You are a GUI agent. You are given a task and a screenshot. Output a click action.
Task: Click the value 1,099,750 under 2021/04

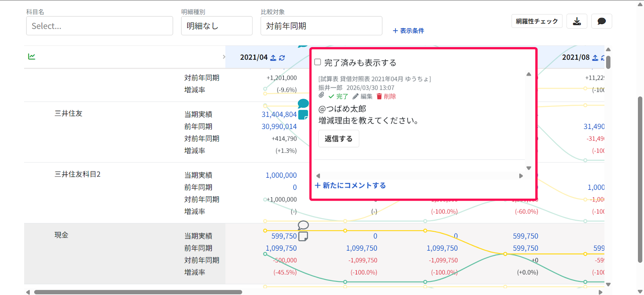coord(281,248)
